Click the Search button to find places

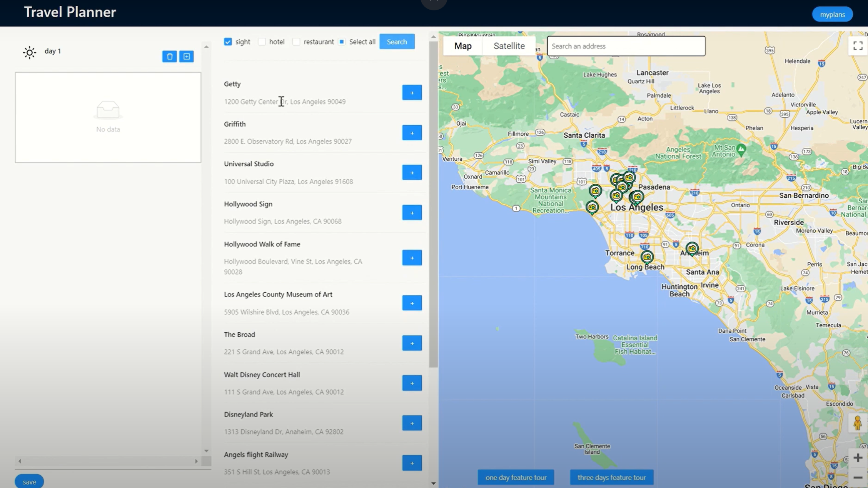[397, 42]
